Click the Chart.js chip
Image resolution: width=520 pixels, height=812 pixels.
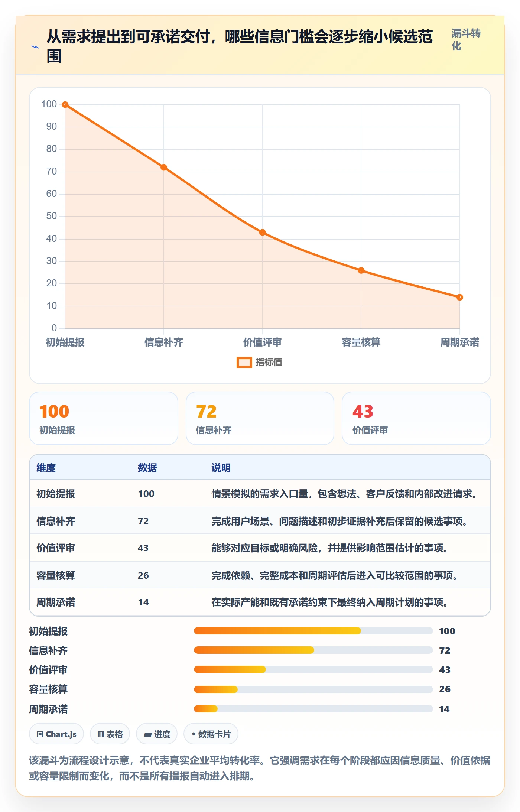pos(56,734)
